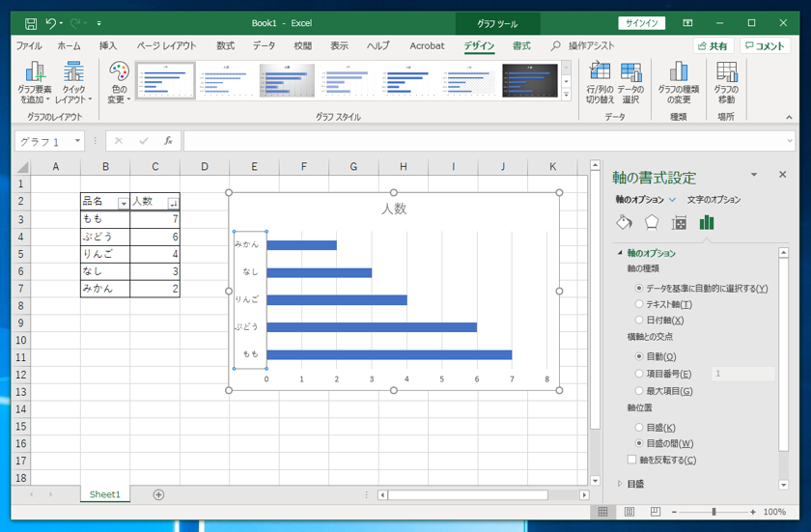The image size is (811, 532).
Task: Open 人数 column sort filter dropdown
Action: (x=173, y=203)
